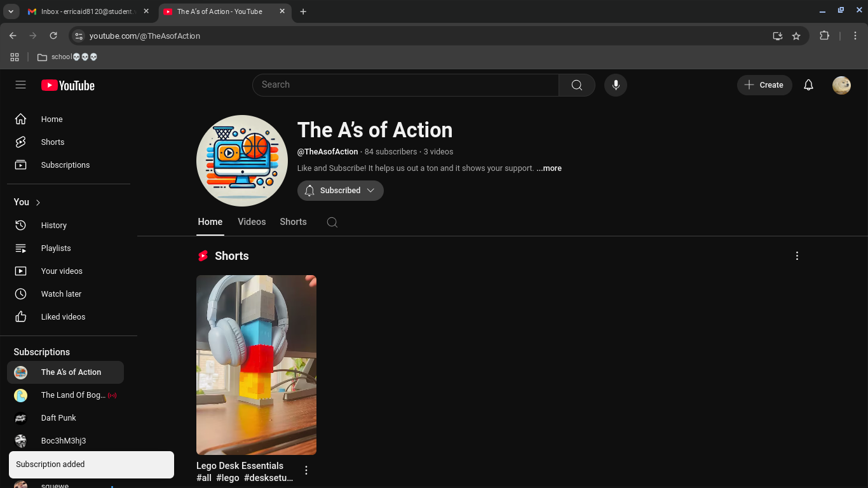868x488 pixels.
Task: Click the YouTube logo
Action: coord(68,85)
